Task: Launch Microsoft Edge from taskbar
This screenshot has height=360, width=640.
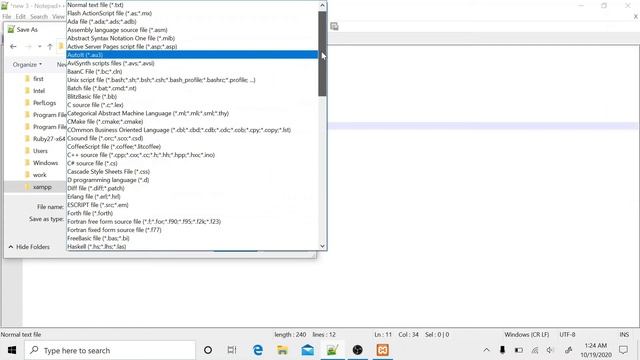Action: pos(258,350)
